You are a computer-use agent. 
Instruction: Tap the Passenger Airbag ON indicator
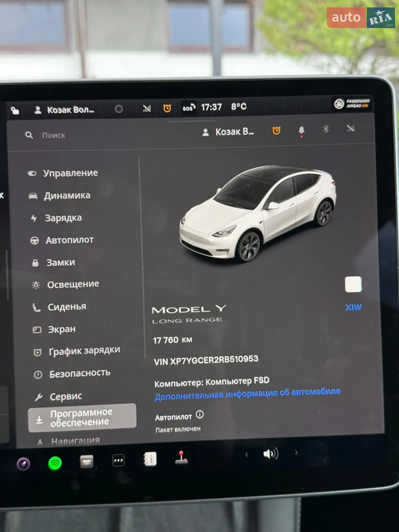point(352,103)
